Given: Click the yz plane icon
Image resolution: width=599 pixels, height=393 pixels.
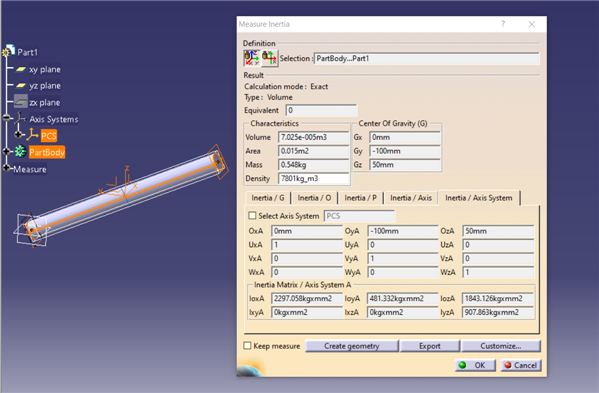Looking at the screenshot, I should (x=21, y=86).
